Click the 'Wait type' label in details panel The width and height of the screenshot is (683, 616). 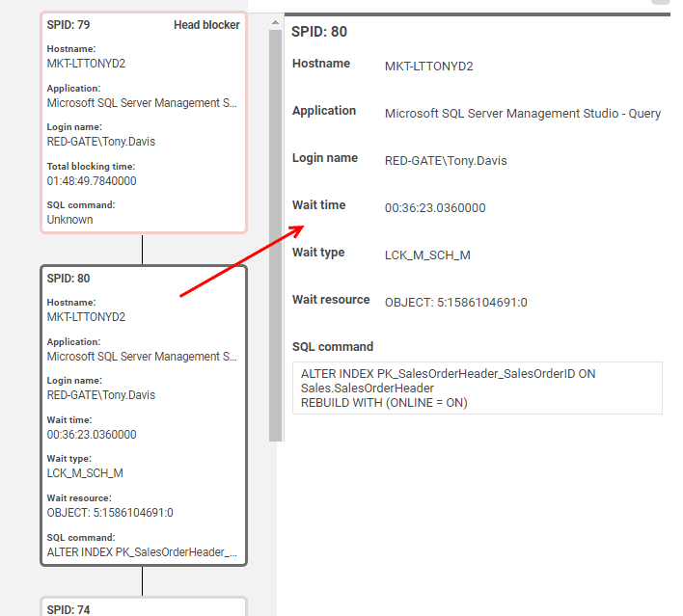(318, 253)
